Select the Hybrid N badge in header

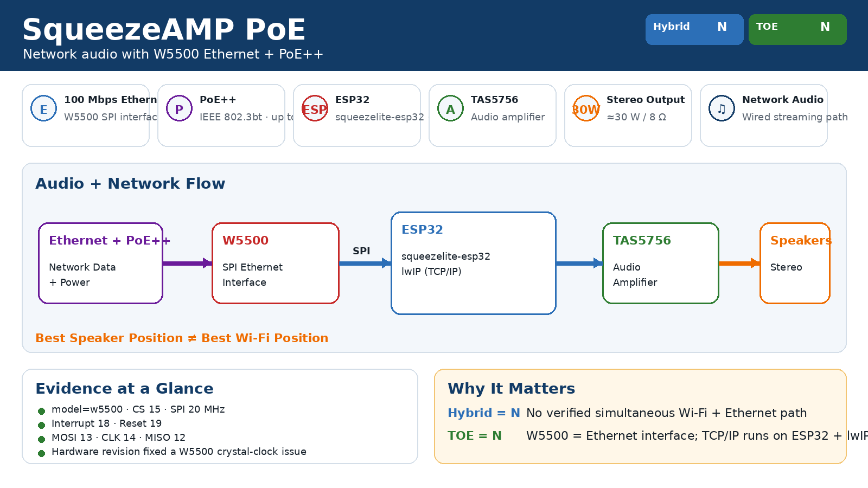694,29
